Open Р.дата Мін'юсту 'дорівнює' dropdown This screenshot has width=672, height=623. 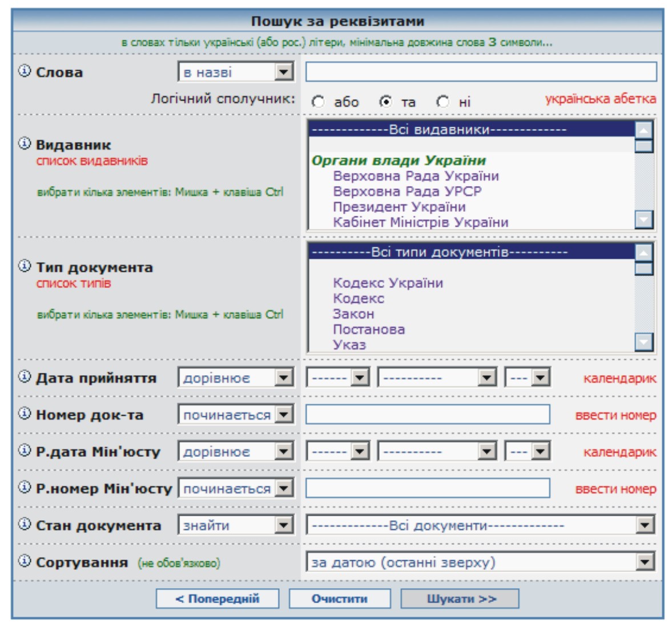(236, 452)
